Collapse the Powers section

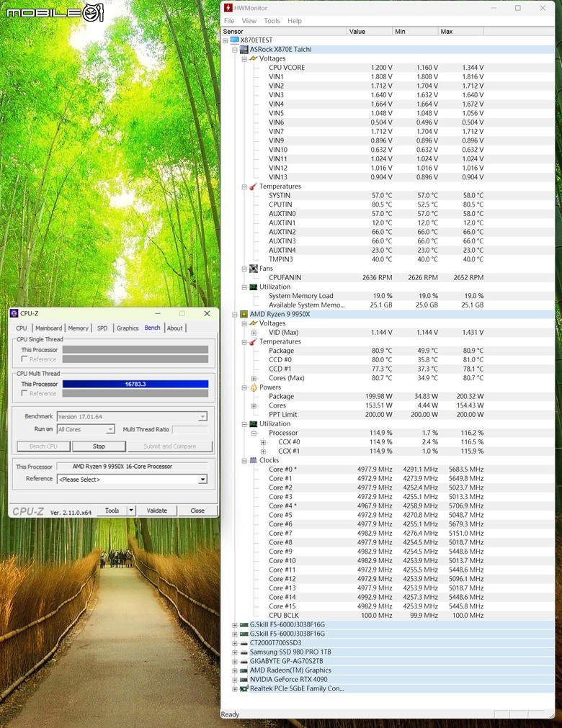tap(244, 387)
